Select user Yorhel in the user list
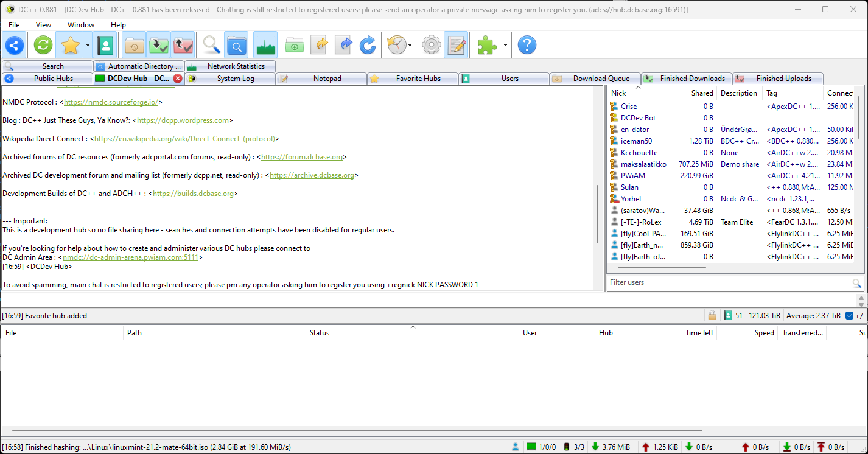 631,198
